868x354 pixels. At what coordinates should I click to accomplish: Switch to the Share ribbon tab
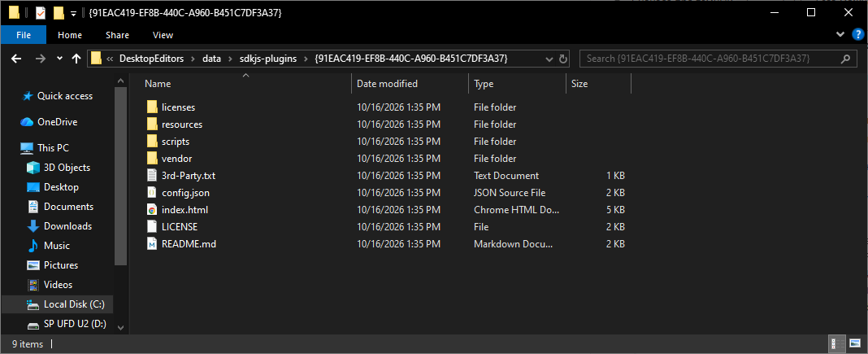(x=117, y=35)
